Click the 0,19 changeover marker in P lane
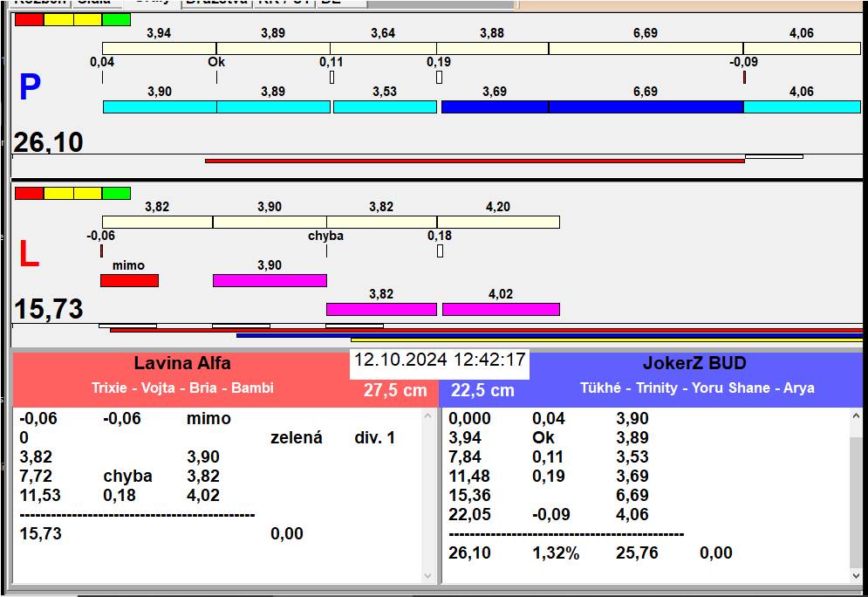 tap(439, 77)
